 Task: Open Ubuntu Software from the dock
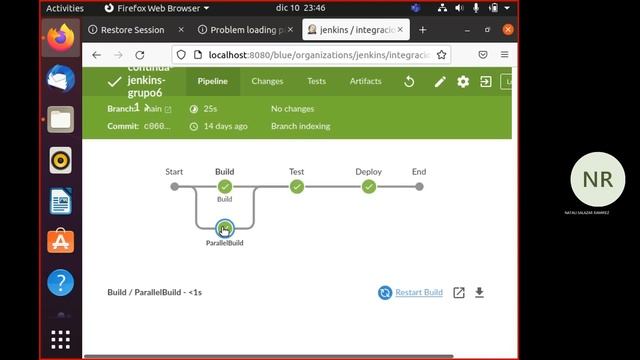pos(60,241)
